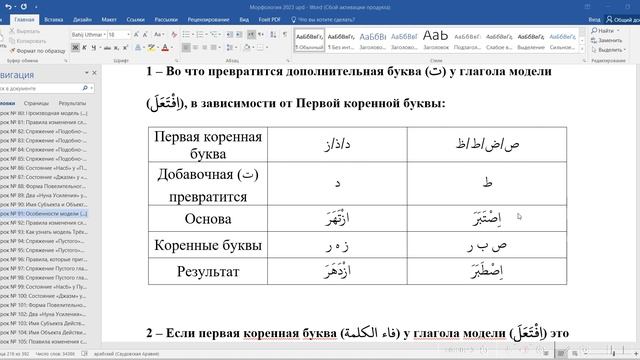Open the Дизайн ribbon tab
The width and height of the screenshot is (640, 360).
click(82, 19)
